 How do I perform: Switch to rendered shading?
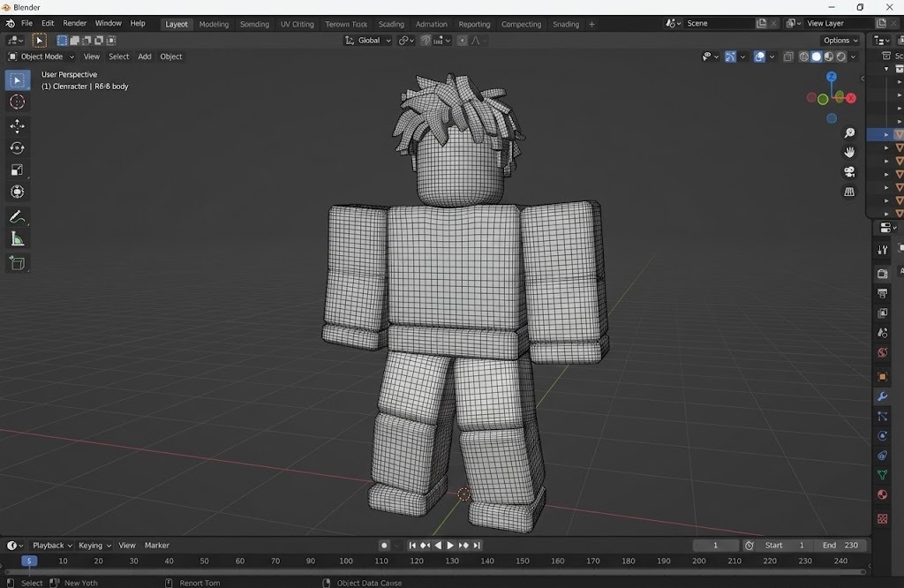coord(841,57)
